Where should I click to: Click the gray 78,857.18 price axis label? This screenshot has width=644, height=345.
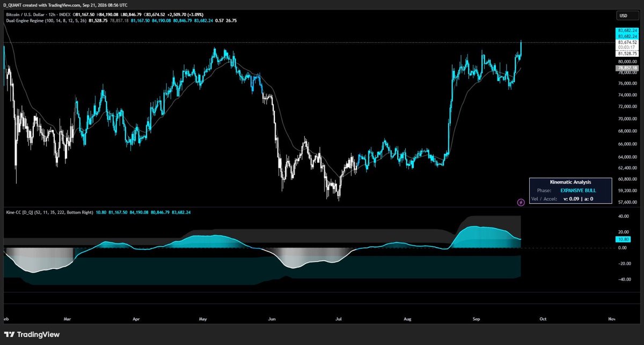click(627, 68)
